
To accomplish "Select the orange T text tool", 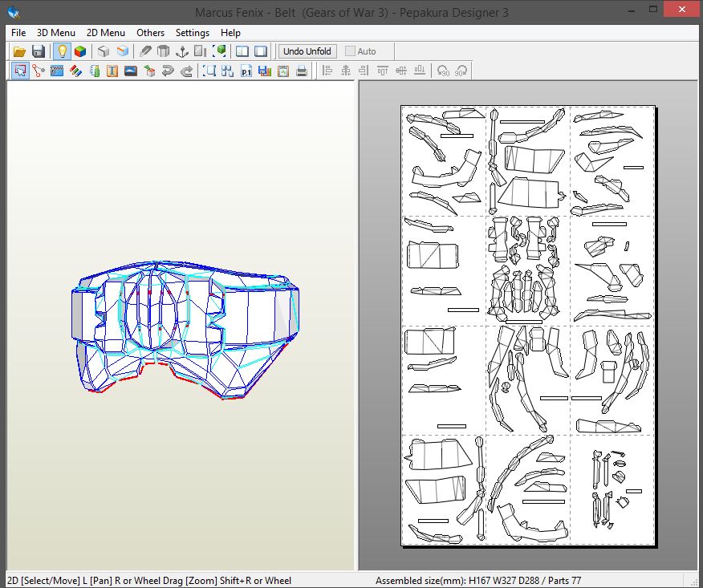I will click(112, 71).
